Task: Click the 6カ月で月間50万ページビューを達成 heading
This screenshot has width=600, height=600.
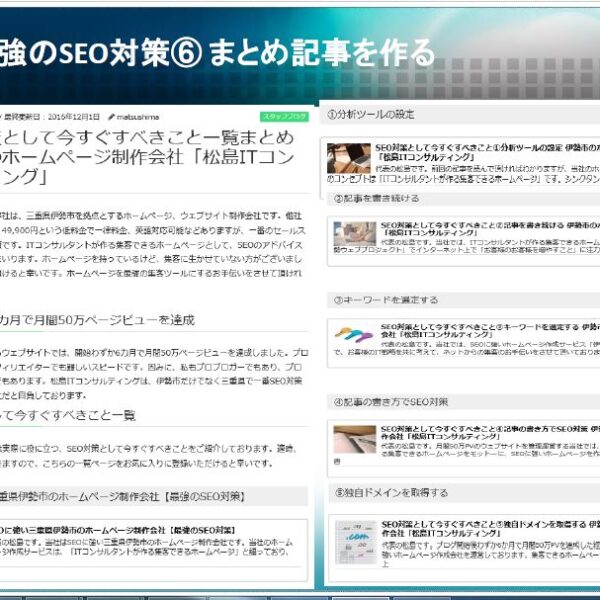Action: click(x=100, y=320)
